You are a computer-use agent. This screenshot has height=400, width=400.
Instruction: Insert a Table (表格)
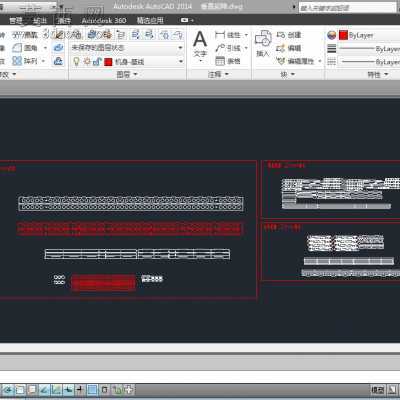coord(228,61)
